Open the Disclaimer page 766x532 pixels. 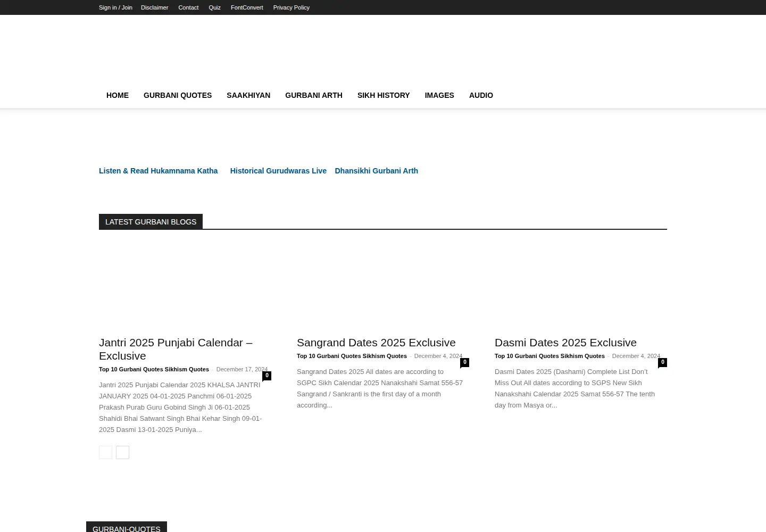[154, 7]
